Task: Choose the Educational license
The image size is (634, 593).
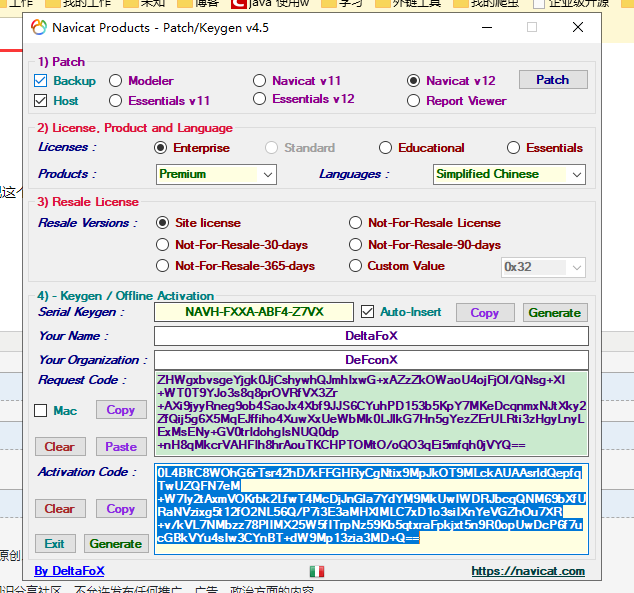Action: pyautogui.click(x=385, y=148)
